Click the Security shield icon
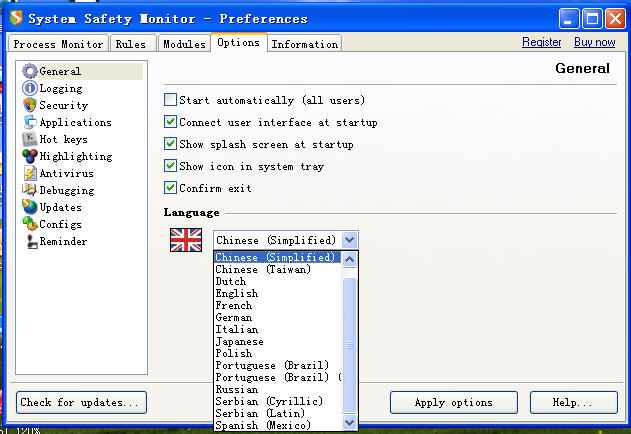This screenshot has height=434, width=631. [30, 105]
